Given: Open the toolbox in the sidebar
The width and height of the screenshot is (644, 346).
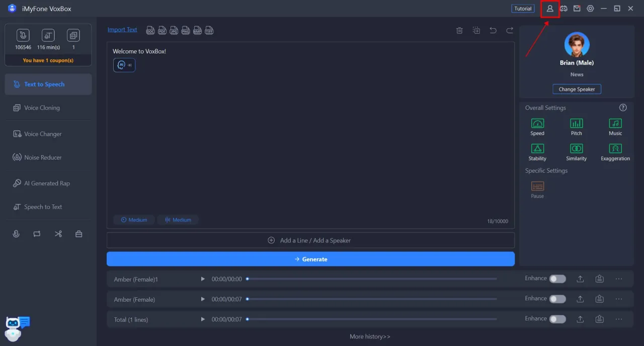Looking at the screenshot, I should pyautogui.click(x=78, y=233).
